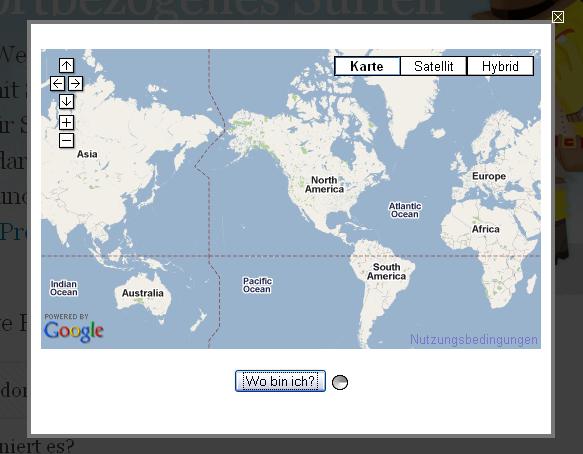This screenshot has height=454, width=583.
Task: Click the "Europe" map label
Action: pyautogui.click(x=489, y=176)
